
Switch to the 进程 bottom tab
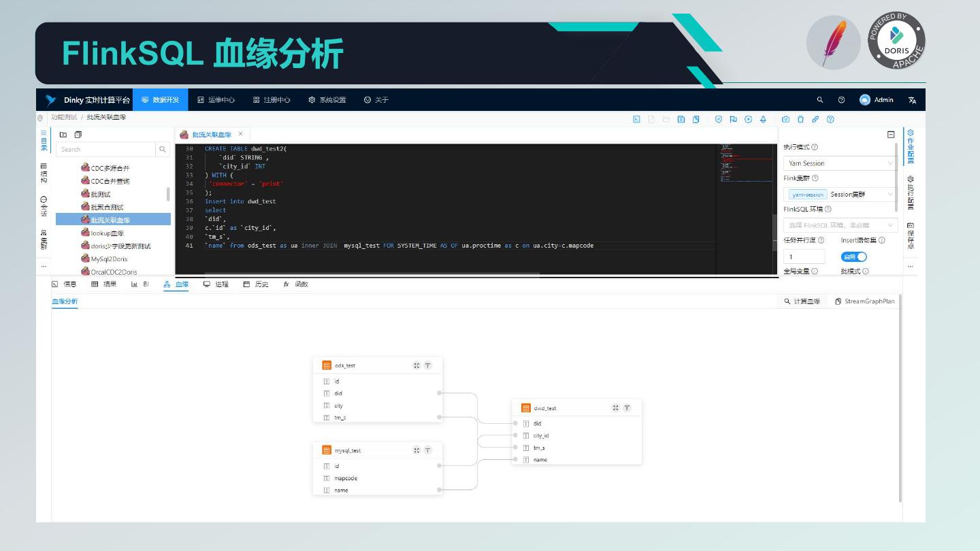pyautogui.click(x=216, y=284)
